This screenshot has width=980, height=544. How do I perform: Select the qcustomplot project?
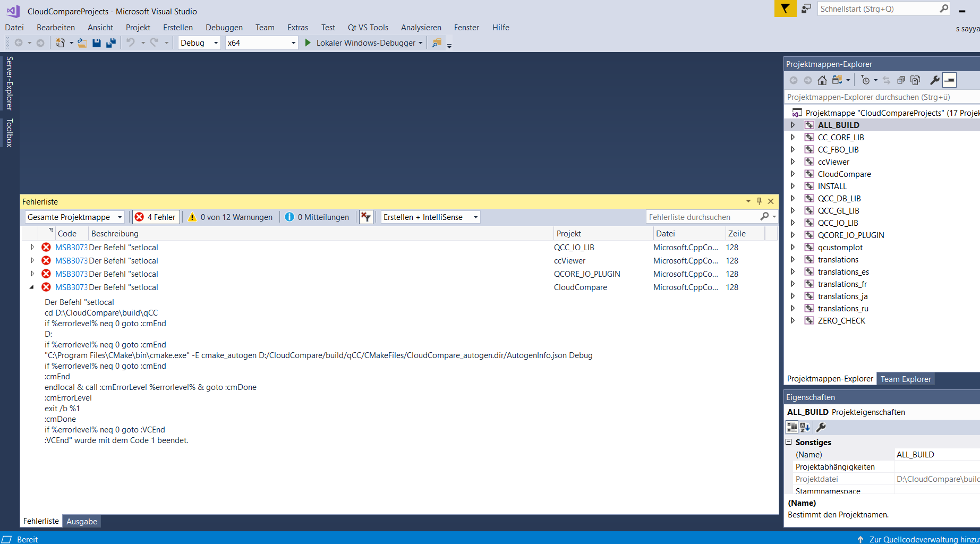tap(840, 248)
